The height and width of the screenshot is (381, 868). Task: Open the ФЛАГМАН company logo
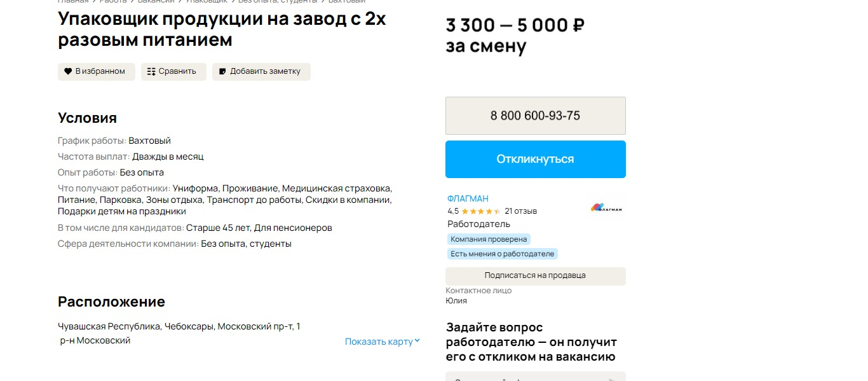click(606, 207)
